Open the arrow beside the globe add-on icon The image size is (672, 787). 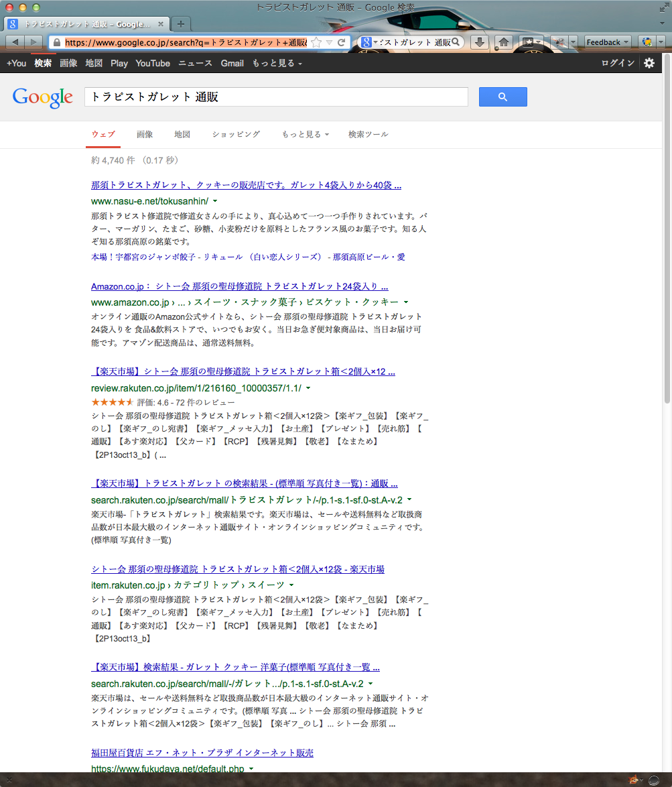tap(661, 42)
